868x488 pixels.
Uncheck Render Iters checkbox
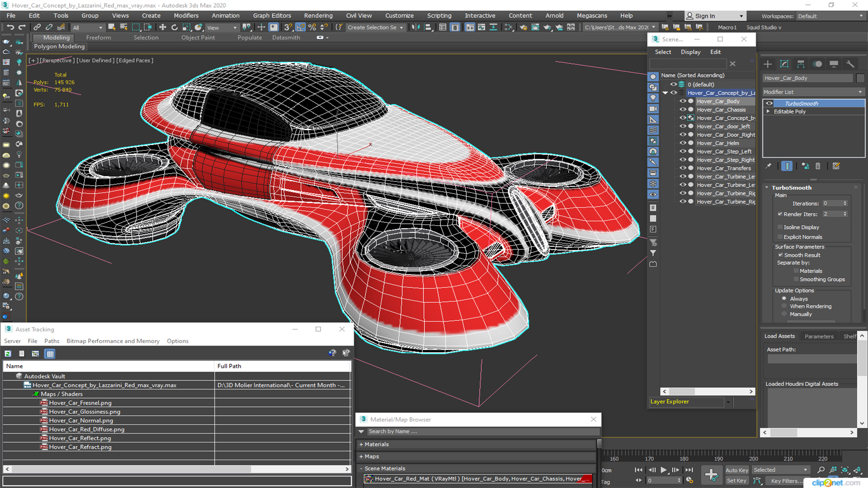(780, 214)
